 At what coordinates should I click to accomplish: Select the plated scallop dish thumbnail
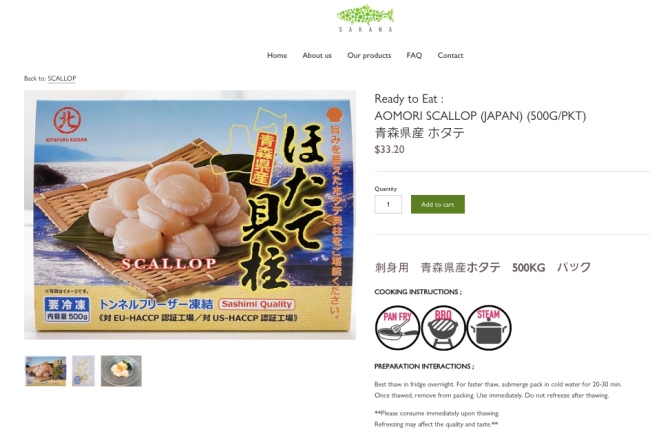pos(121,371)
